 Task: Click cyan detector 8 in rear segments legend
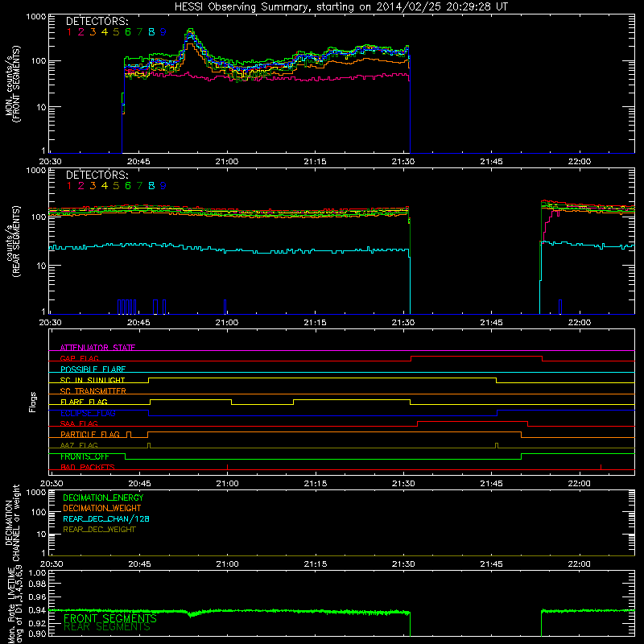tap(151, 186)
